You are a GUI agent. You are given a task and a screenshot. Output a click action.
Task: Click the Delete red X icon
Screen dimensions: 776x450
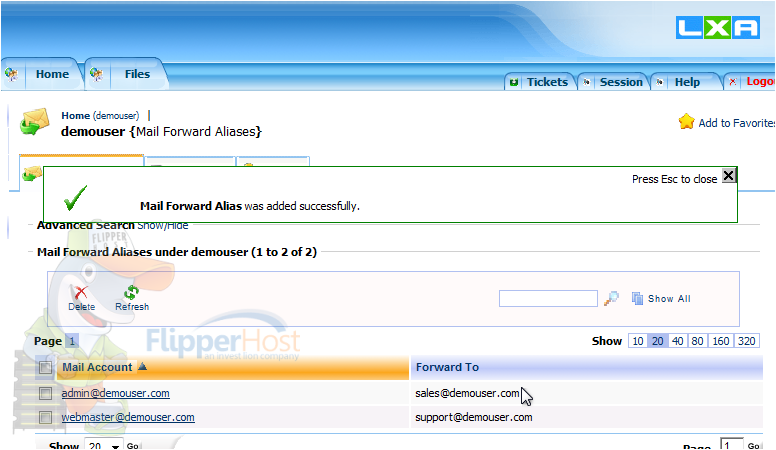coord(81,293)
